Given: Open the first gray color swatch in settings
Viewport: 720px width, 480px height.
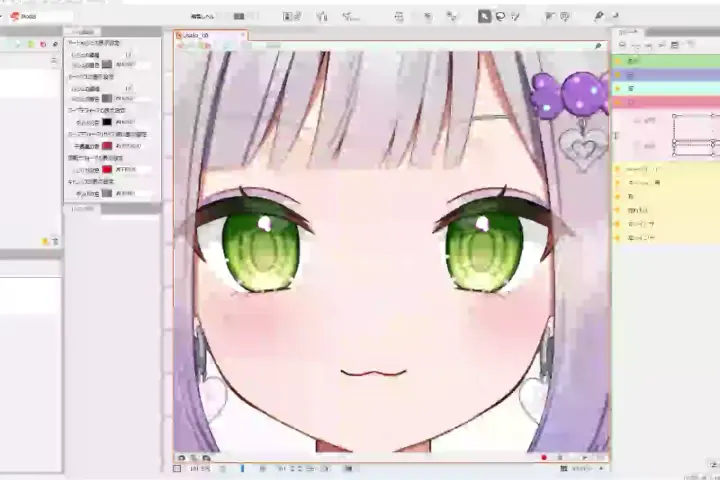Looking at the screenshot, I should [107, 64].
